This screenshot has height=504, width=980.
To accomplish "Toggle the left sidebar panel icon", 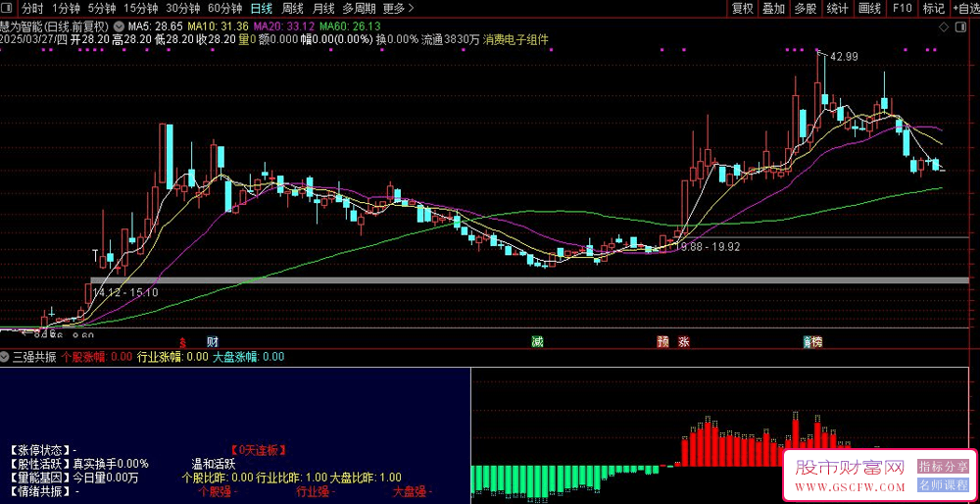I will 8,9.
